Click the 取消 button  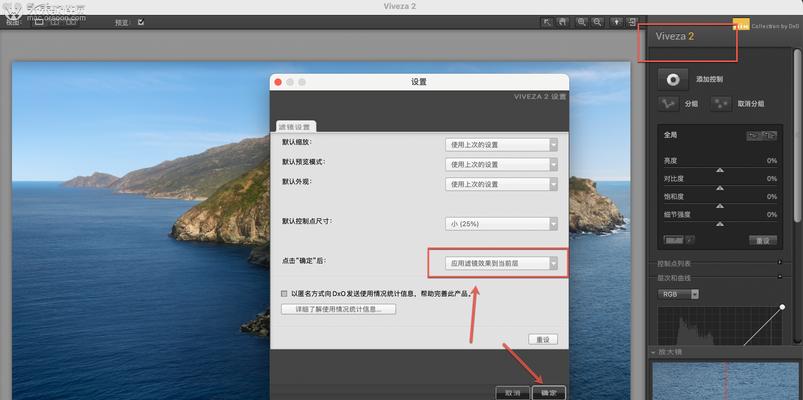513,392
